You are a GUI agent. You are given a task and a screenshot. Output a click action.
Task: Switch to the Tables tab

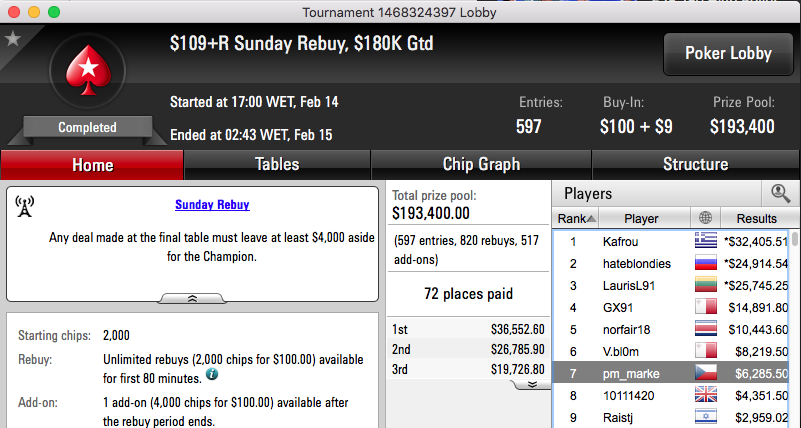point(277,164)
